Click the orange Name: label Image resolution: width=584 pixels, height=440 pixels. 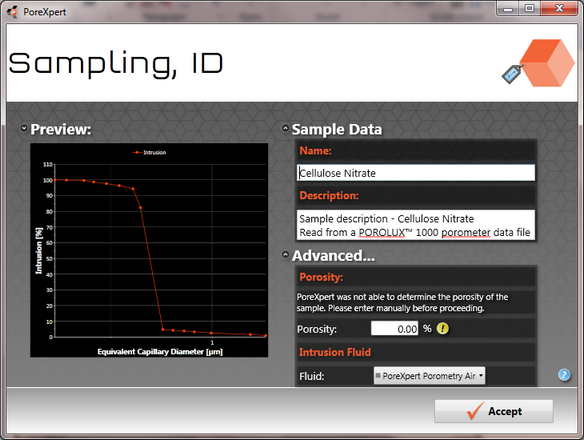click(x=315, y=151)
